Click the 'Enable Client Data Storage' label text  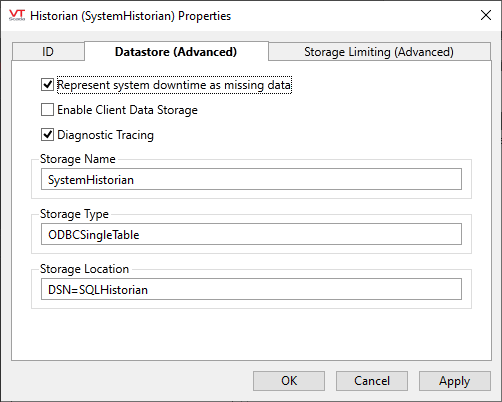tap(127, 110)
